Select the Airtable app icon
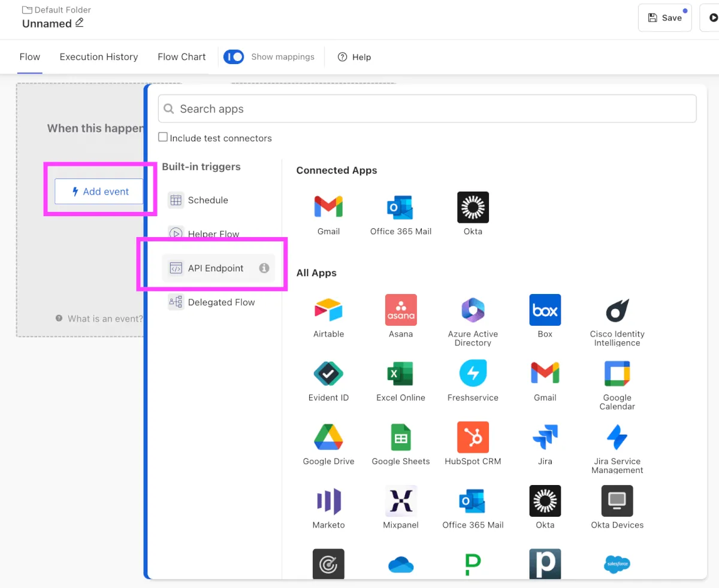 point(328,310)
